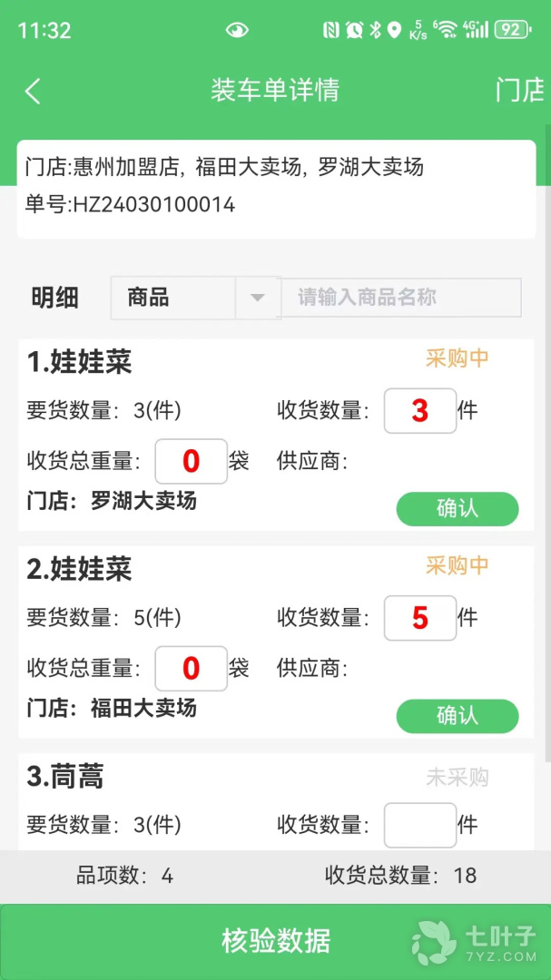
Task: Click 确认 for 福田大卖场 娃娃菜
Action: (458, 716)
